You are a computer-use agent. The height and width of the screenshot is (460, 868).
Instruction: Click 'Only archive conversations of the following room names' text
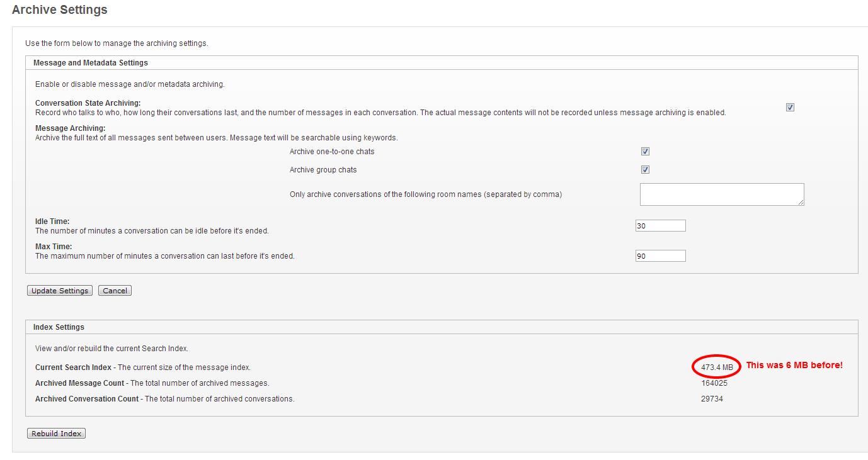[x=426, y=194]
